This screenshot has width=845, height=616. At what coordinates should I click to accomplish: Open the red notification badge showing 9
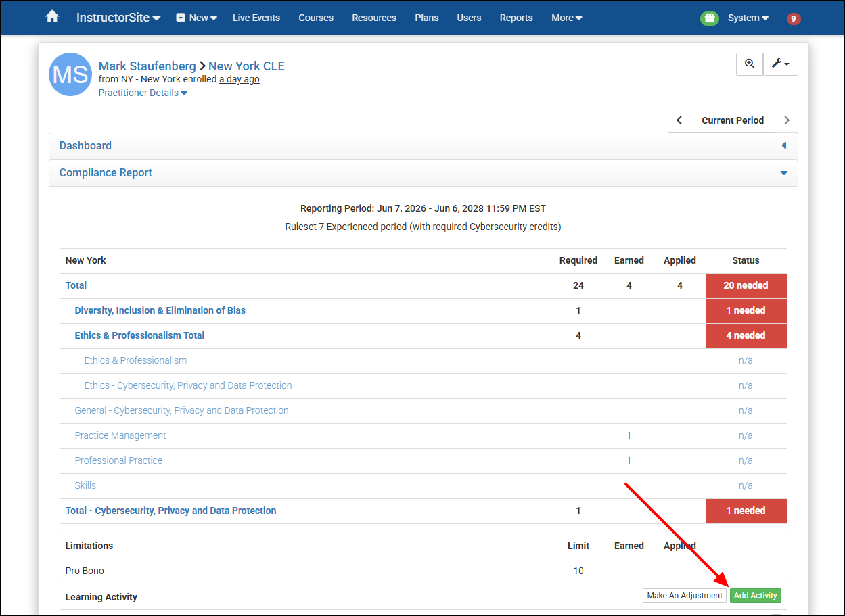click(x=794, y=18)
